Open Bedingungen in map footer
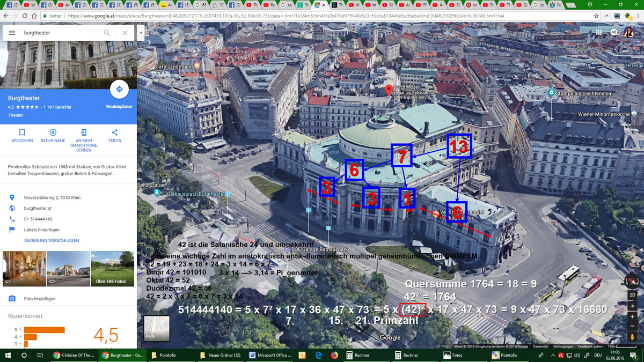The height and width of the screenshot is (362, 644). 563,346
